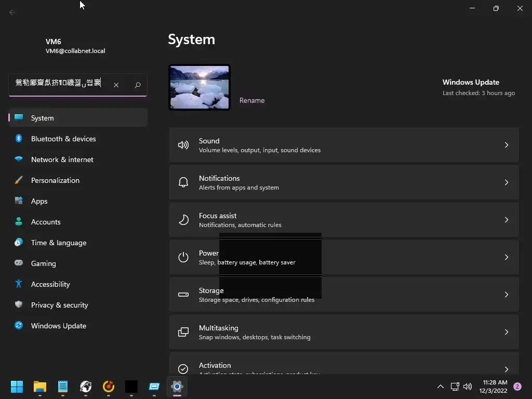Screen dimensions: 532x399
Task: Click the Gaming controller icon
Action: [19, 262]
